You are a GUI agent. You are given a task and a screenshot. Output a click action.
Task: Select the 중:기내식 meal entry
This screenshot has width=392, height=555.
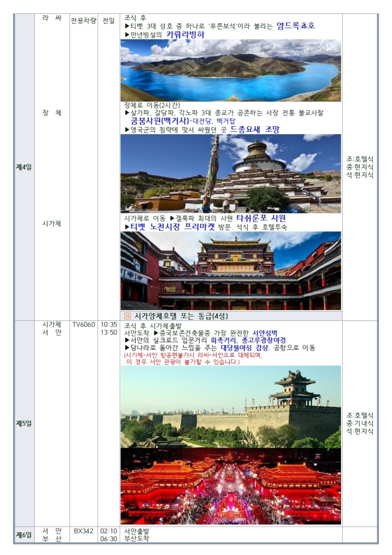(360, 423)
